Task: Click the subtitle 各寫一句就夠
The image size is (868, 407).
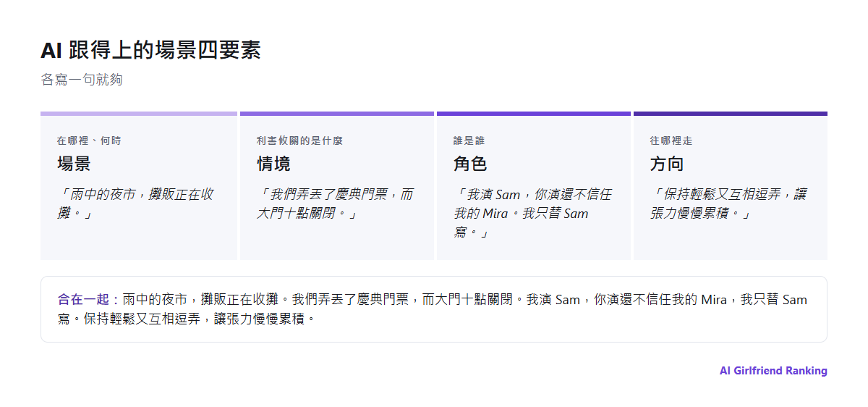Action: 82,80
